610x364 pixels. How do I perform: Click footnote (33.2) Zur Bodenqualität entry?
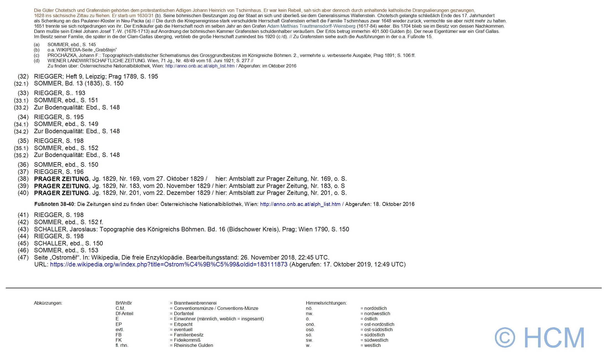77,108
